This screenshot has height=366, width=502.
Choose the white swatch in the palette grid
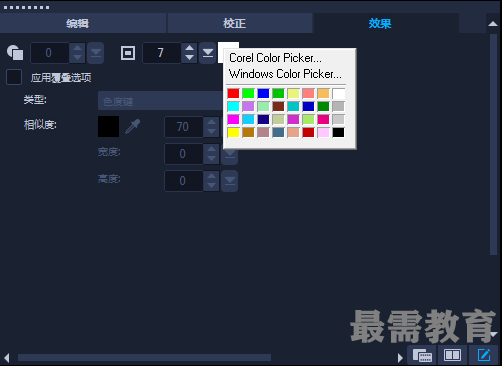tap(338, 93)
